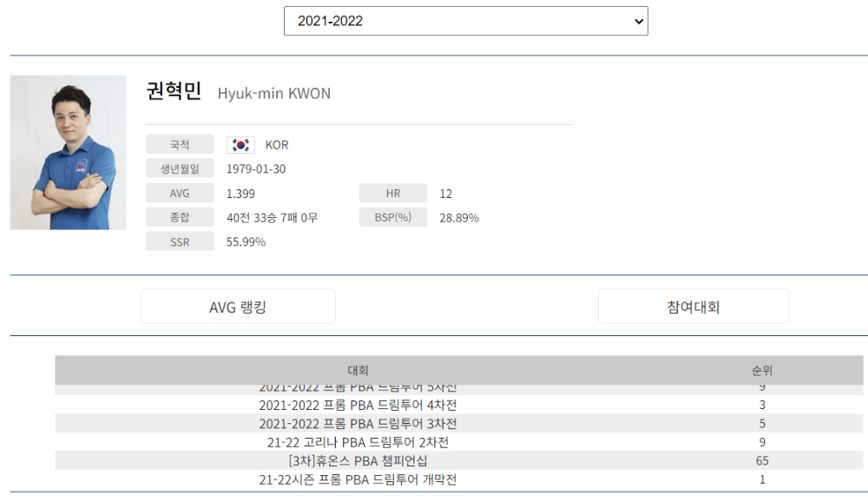Click the HR label
Image resolution: width=868 pixels, height=502 pixels.
[393, 193]
